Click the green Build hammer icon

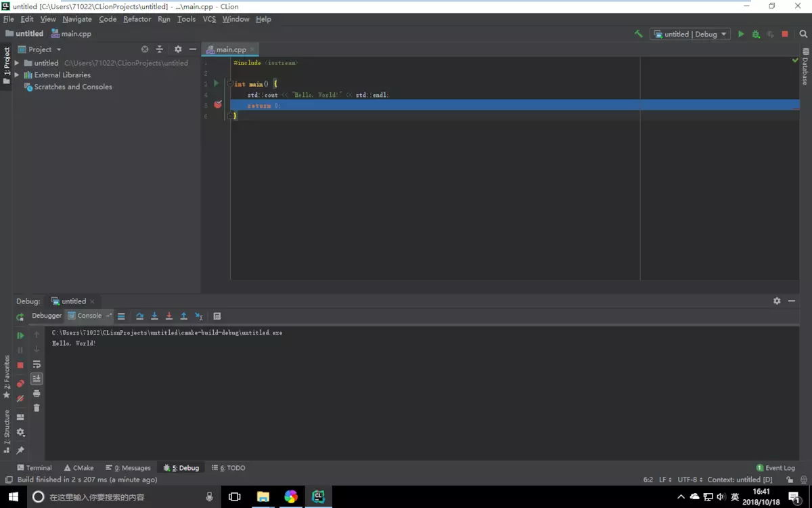[x=638, y=34]
